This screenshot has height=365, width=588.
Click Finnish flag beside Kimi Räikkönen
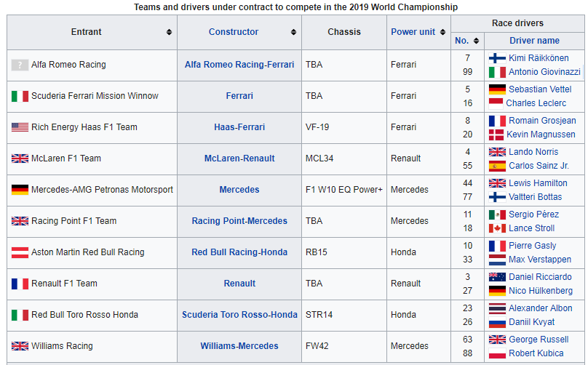497,58
